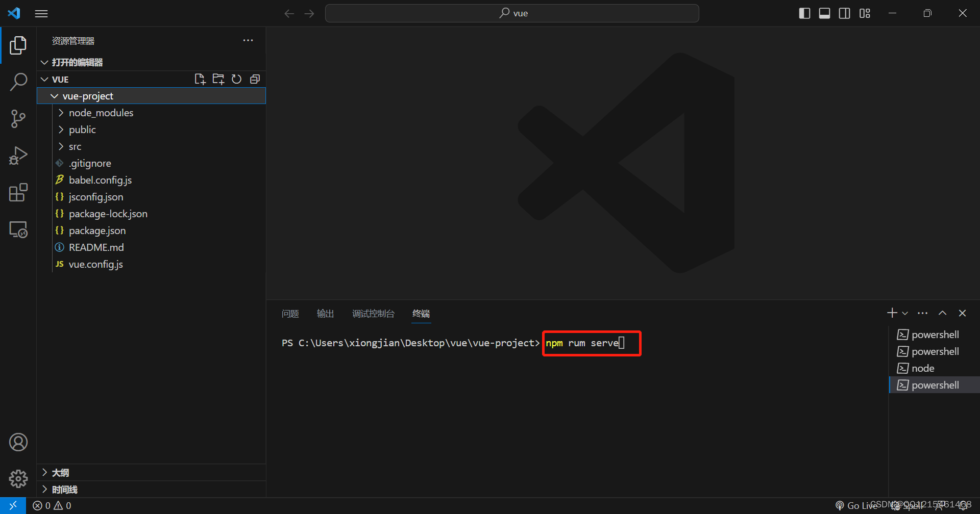The image size is (980, 514).
Task: Open the Accounts menu
Action: (18, 442)
